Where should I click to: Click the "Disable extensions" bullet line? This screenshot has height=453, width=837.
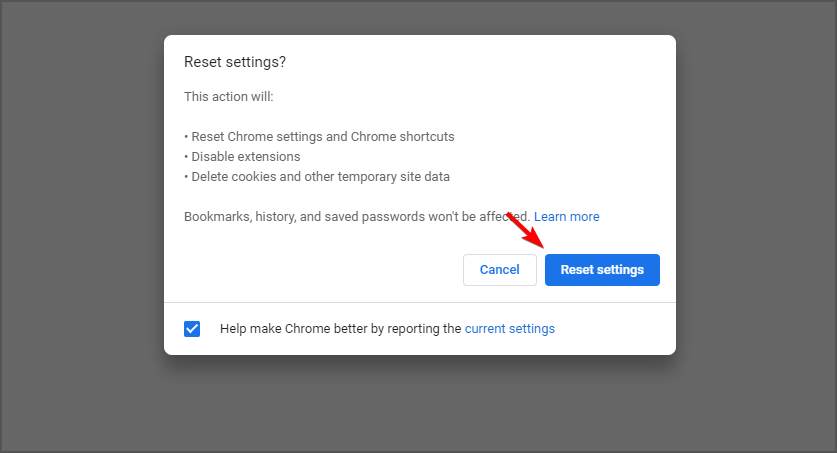coord(243,157)
